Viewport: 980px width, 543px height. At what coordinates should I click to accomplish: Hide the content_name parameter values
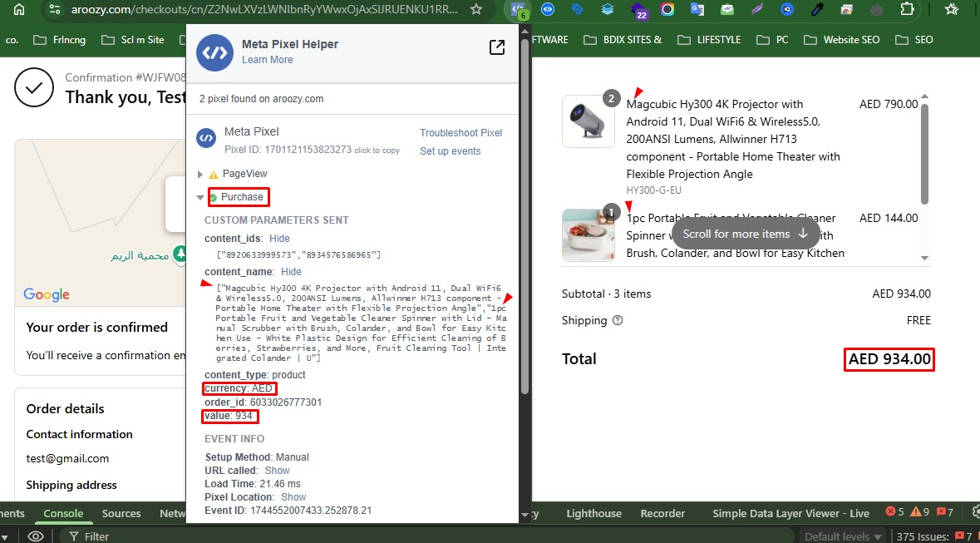tap(291, 272)
